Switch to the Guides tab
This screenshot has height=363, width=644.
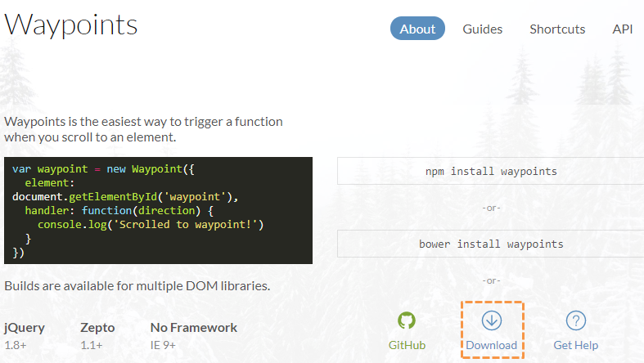[483, 29]
